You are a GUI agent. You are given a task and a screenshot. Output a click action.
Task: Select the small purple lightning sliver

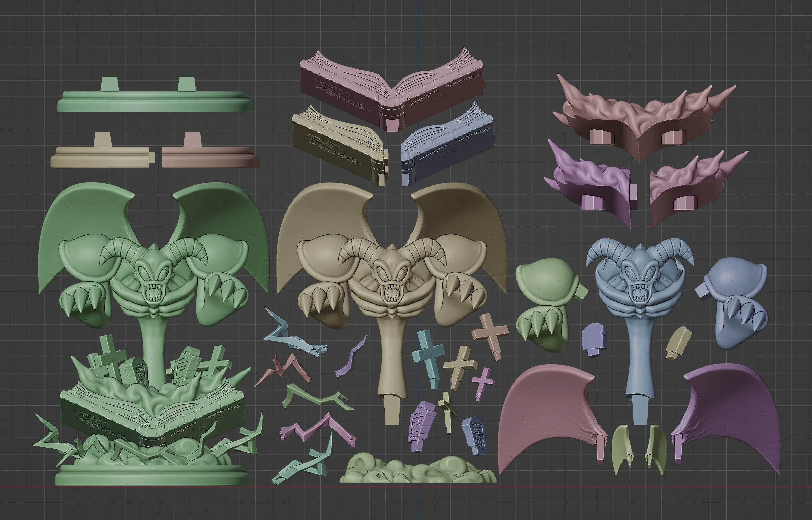click(351, 356)
